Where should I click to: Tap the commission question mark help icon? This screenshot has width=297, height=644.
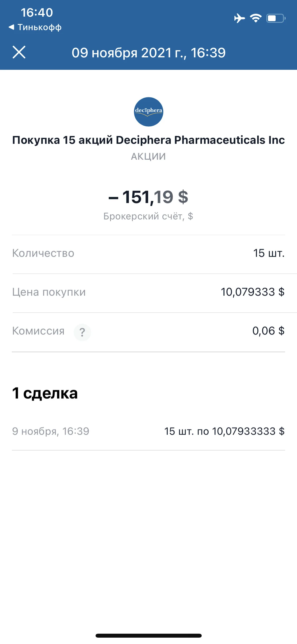[x=82, y=332]
